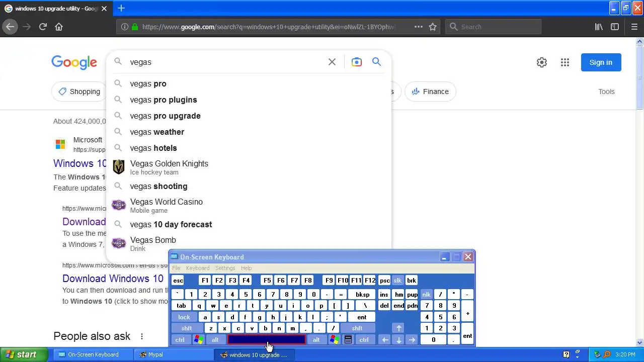Click the browser toolbar Search field

tap(493, 27)
